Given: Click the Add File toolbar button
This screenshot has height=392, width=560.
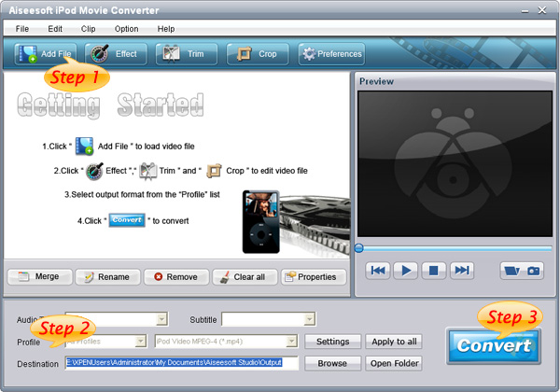Looking at the screenshot, I should pos(46,54).
